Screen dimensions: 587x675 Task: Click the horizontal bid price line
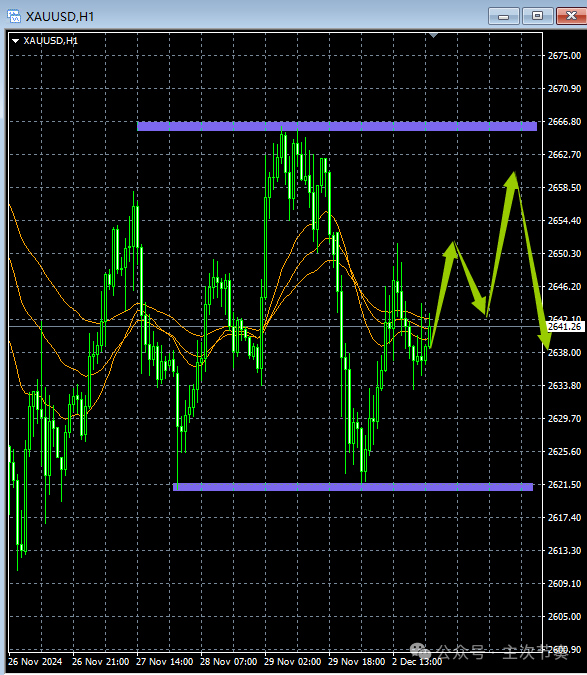tap(275, 327)
